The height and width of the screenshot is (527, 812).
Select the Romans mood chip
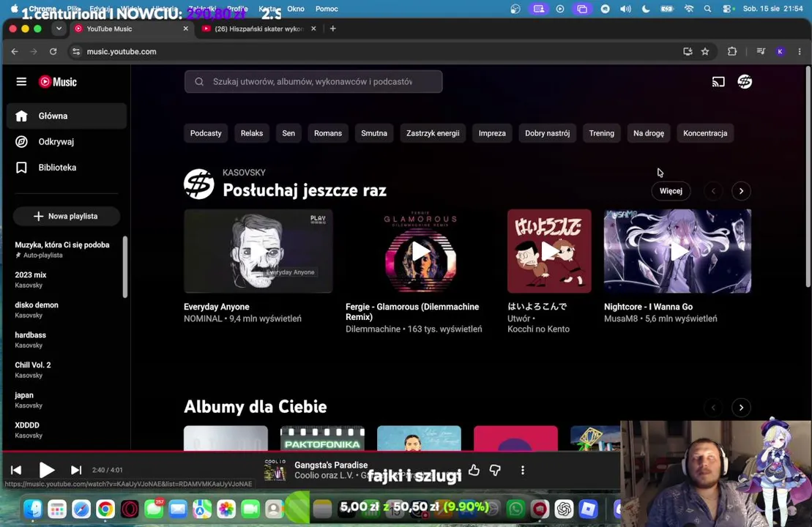tap(328, 133)
